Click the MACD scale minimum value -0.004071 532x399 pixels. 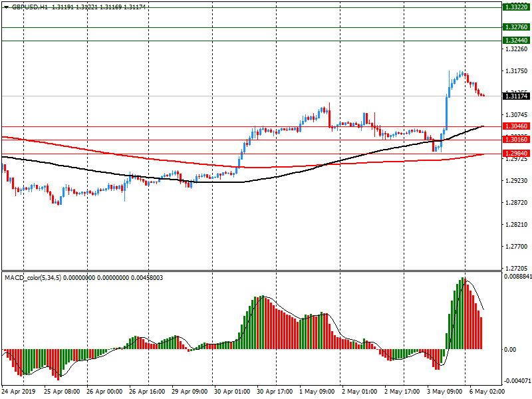516,381
